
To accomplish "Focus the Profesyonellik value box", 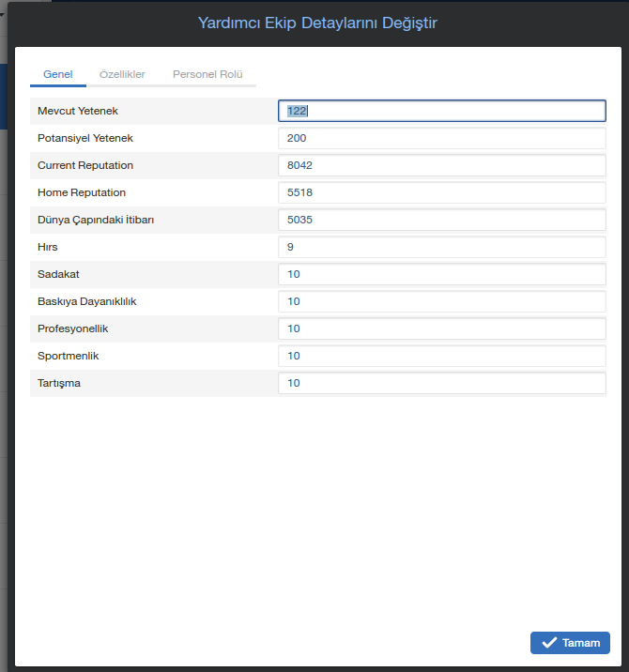I will click(441, 328).
